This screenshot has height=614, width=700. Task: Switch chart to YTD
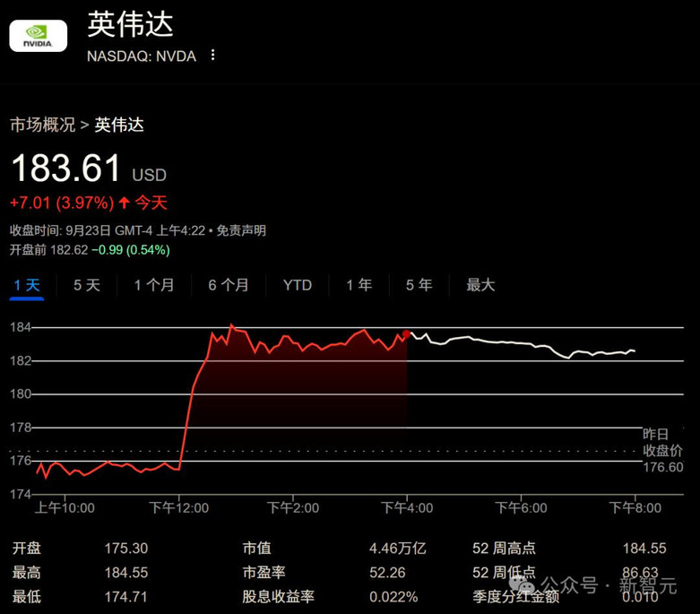(x=298, y=285)
